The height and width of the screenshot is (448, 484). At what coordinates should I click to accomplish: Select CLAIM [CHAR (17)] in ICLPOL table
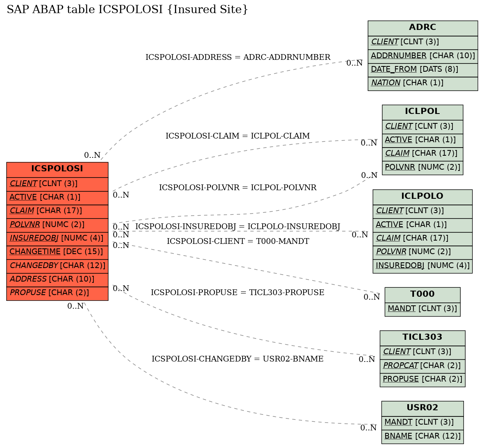(x=422, y=154)
